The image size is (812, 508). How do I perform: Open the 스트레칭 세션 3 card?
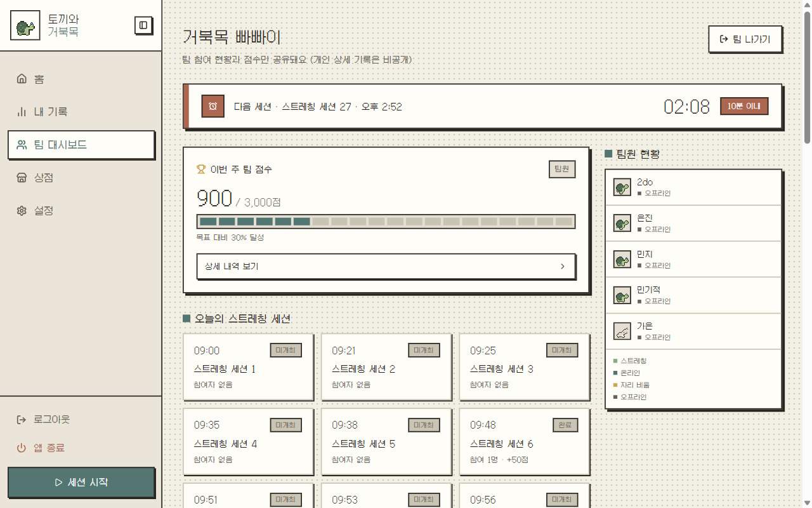click(525, 368)
